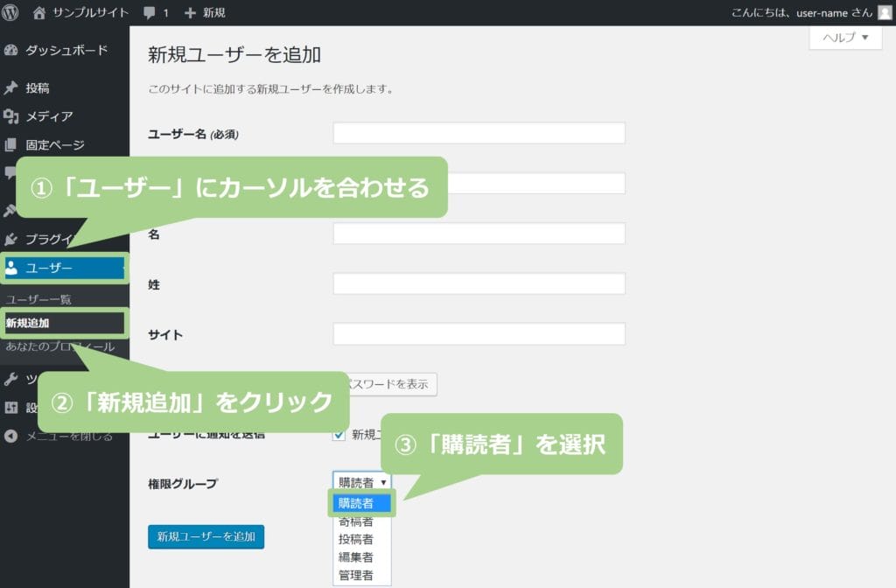Click the メディア icon in the sidebar

pyautogui.click(x=11, y=116)
